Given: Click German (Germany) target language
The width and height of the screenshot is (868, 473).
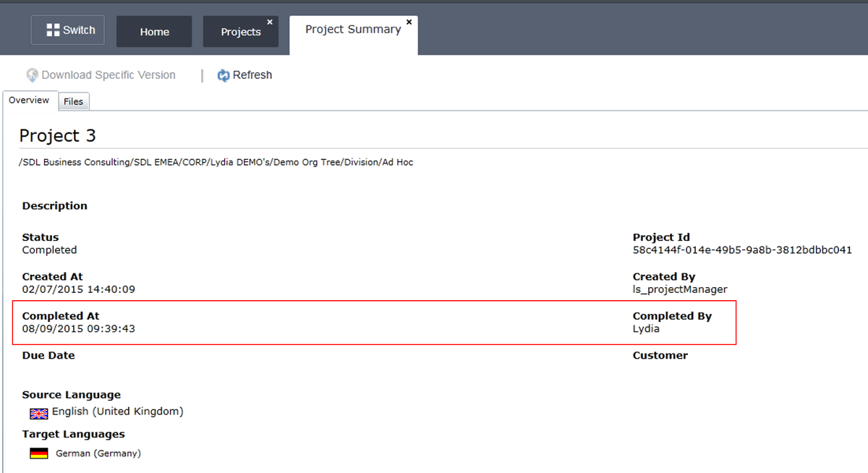Looking at the screenshot, I should pyautogui.click(x=98, y=453).
